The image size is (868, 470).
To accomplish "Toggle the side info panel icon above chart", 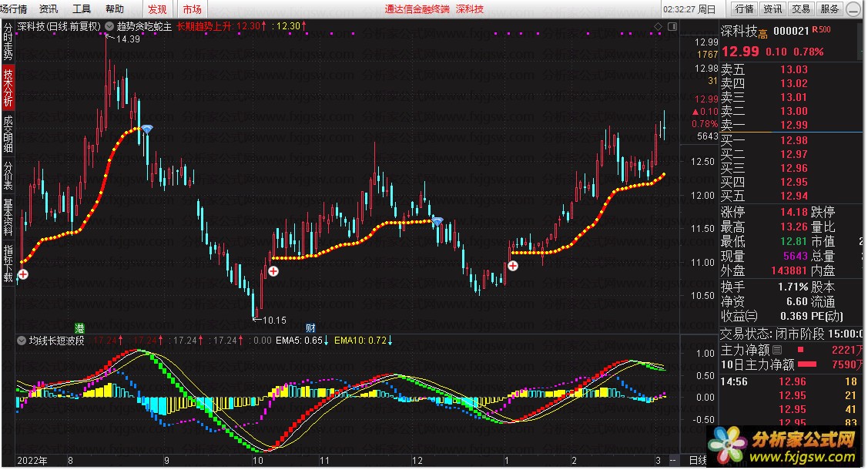I will coord(672,26).
